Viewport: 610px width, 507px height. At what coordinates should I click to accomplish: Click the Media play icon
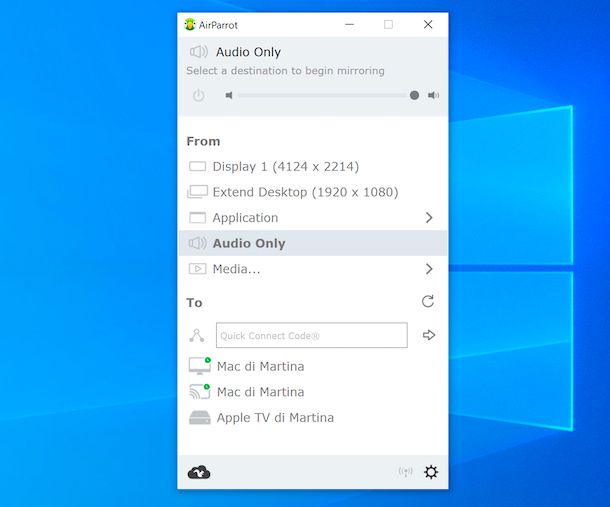[197, 268]
